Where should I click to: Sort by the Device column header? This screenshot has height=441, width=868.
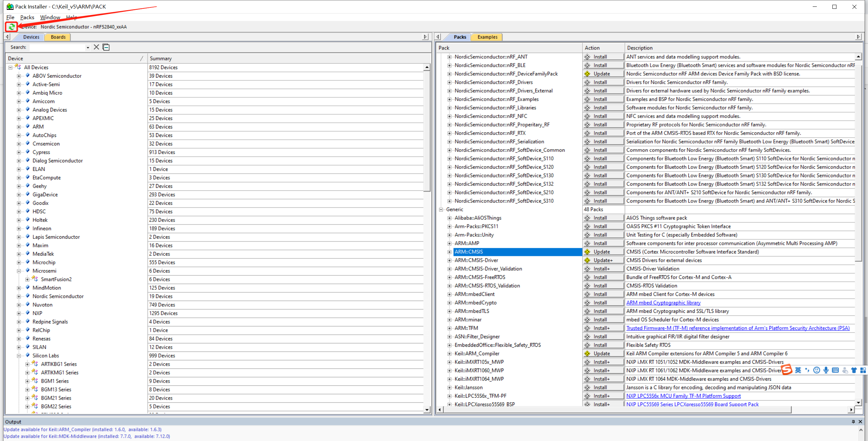76,58
